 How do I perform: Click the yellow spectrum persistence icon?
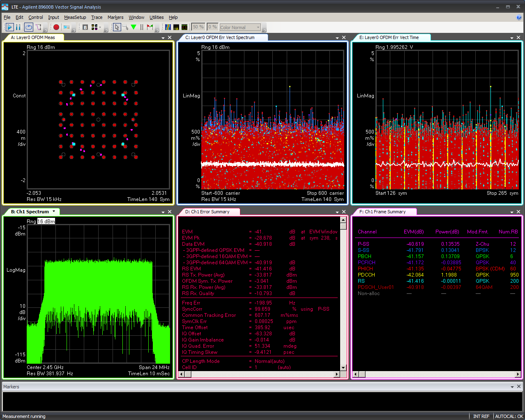click(176, 27)
